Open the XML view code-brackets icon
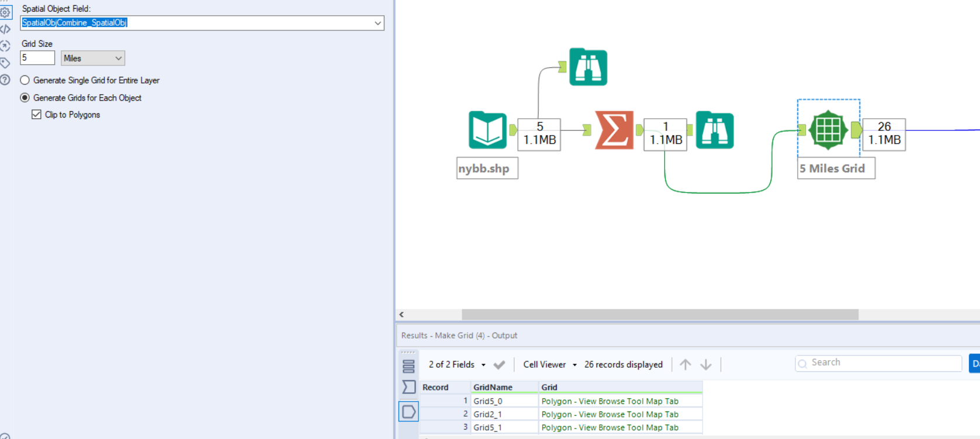Screen dimensions: 980x439 pyautogui.click(x=5, y=29)
